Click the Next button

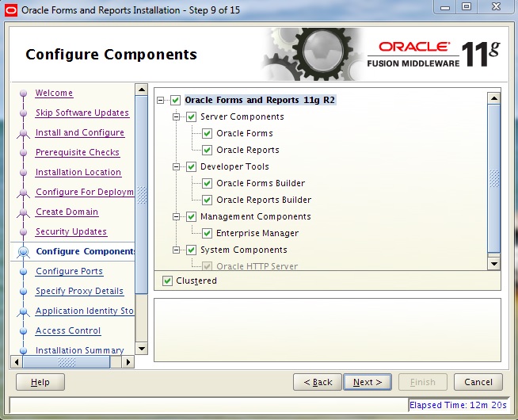point(368,382)
